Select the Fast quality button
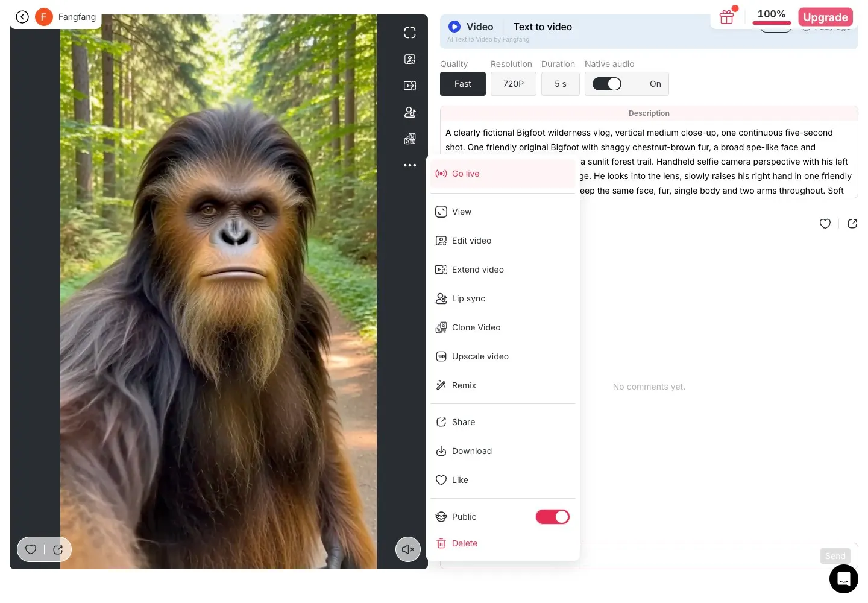This screenshot has width=868, height=603. click(x=463, y=84)
